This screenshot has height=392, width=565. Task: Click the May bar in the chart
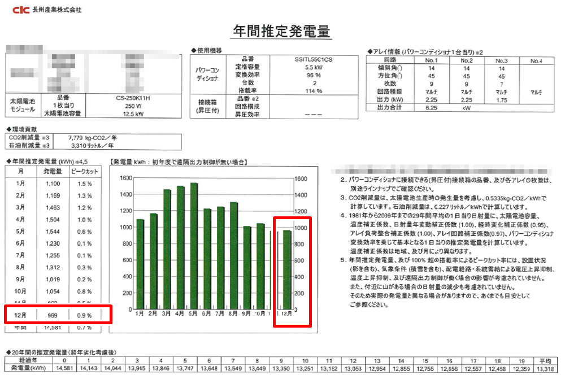click(194, 246)
